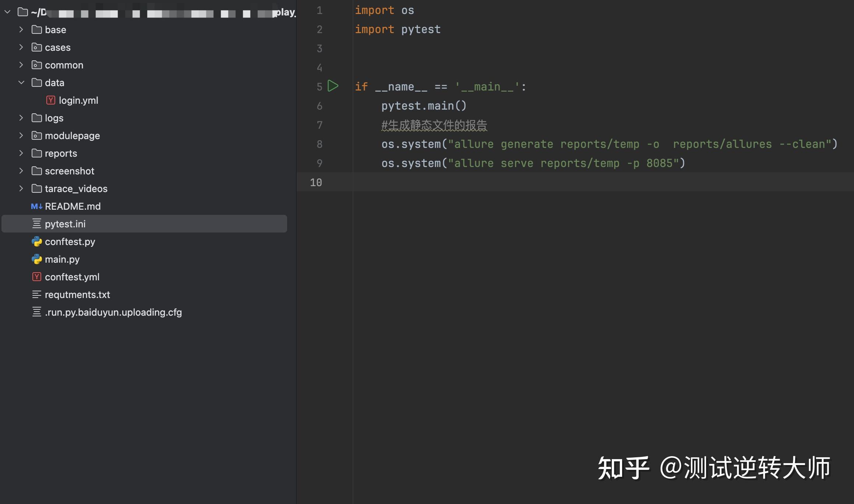Open requtments.txt from the project tree

[77, 294]
